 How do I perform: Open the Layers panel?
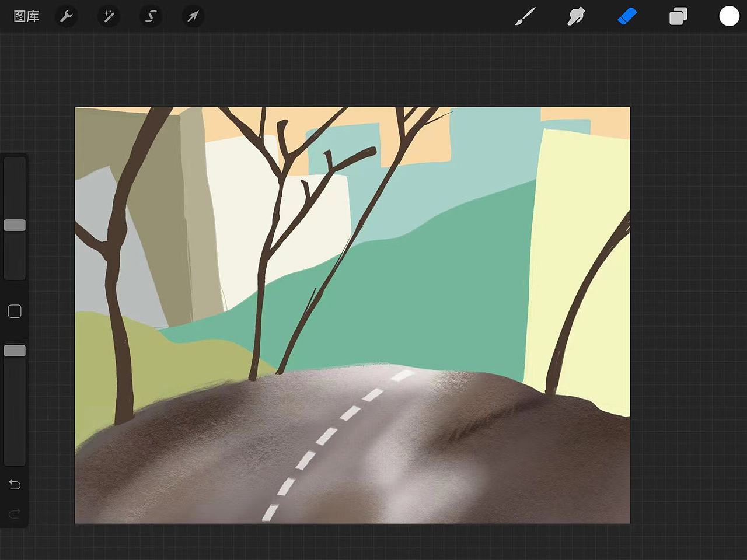(678, 16)
